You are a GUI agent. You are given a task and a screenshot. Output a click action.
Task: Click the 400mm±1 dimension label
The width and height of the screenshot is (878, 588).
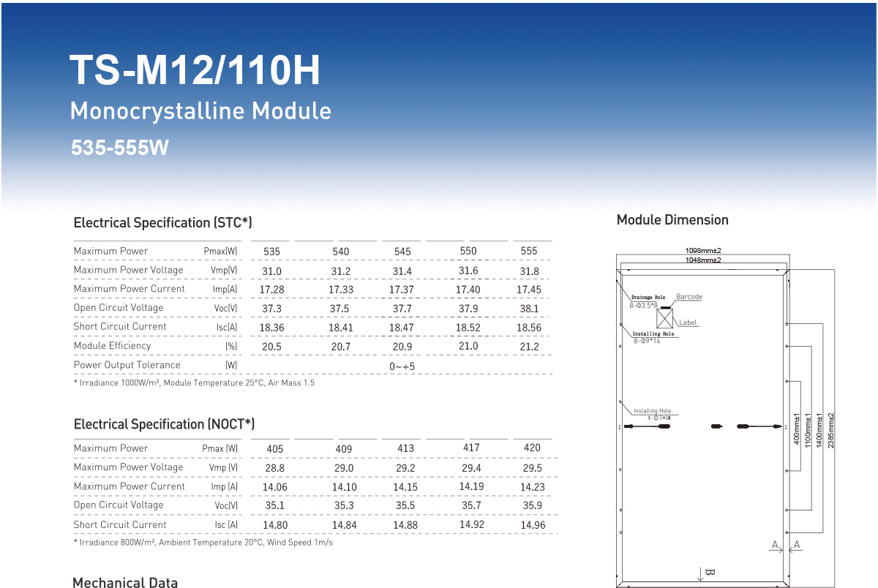797,431
